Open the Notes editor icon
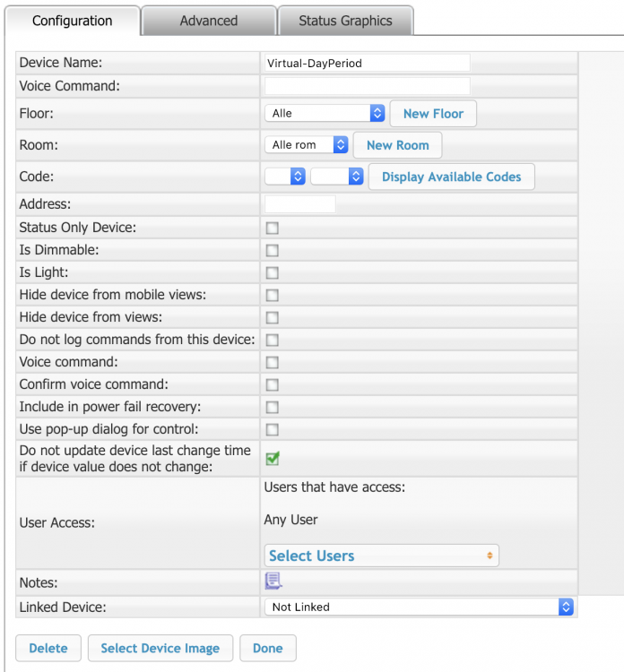The image size is (624, 672). pyautogui.click(x=273, y=582)
